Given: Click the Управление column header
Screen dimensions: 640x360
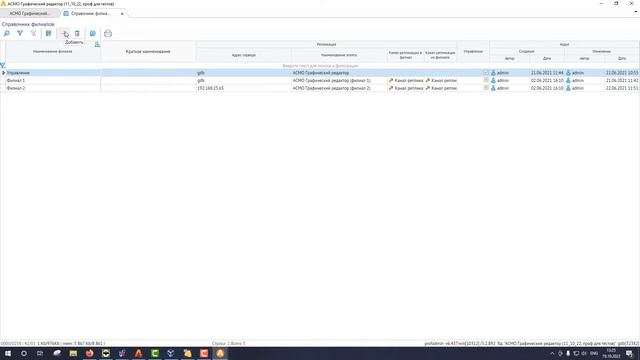Looking at the screenshot, I should [473, 51].
